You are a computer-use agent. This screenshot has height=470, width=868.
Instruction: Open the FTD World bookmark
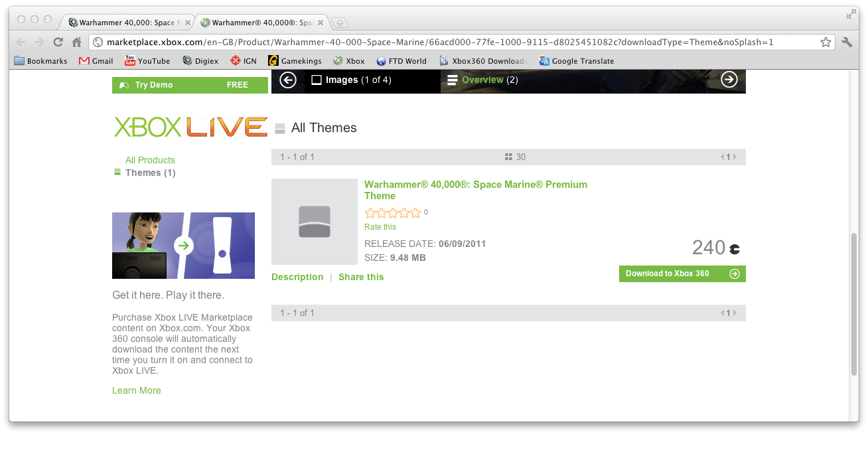(401, 61)
